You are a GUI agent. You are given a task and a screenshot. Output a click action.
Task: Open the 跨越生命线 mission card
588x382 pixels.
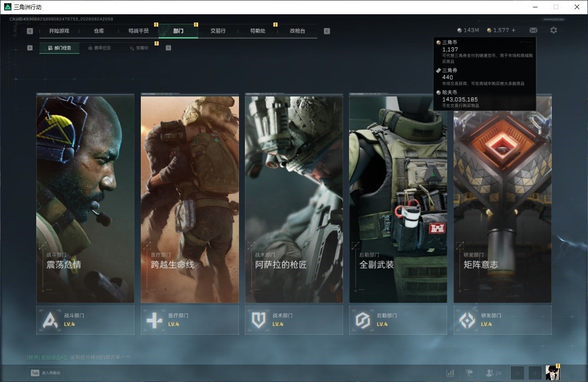click(190, 199)
